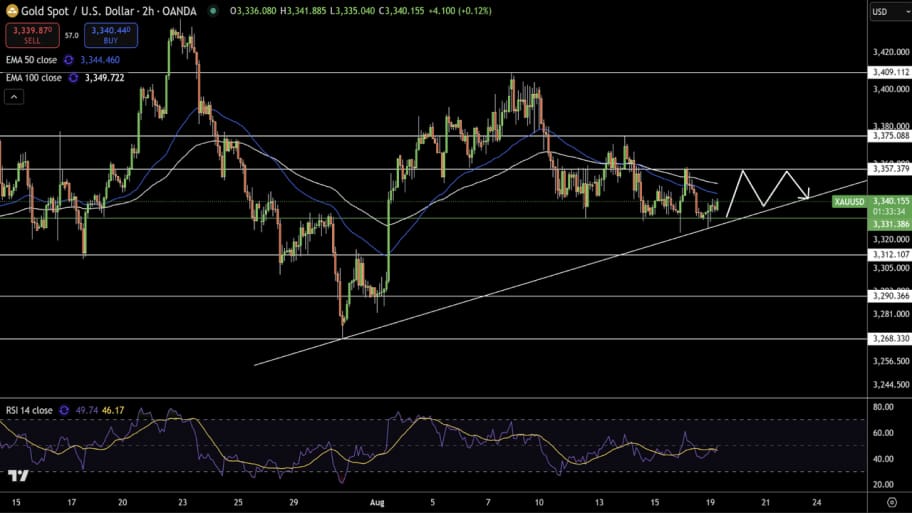Image resolution: width=912 pixels, height=513 pixels.
Task: Click the 3,268.330 horizontal line price label
Action: pyautogui.click(x=890, y=339)
